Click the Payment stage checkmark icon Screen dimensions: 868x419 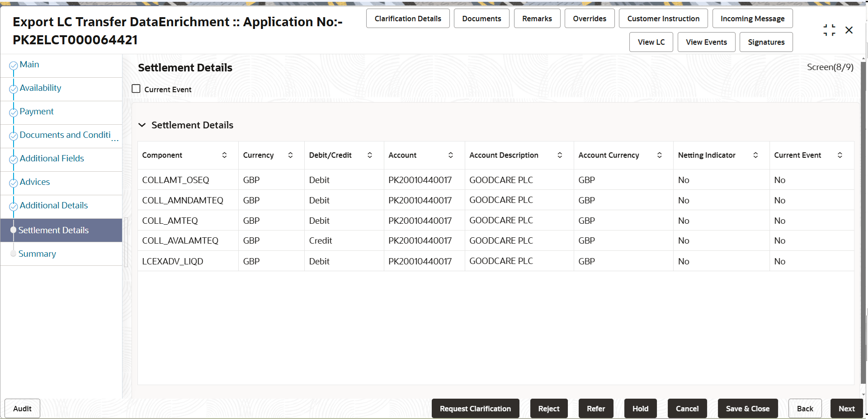click(13, 111)
